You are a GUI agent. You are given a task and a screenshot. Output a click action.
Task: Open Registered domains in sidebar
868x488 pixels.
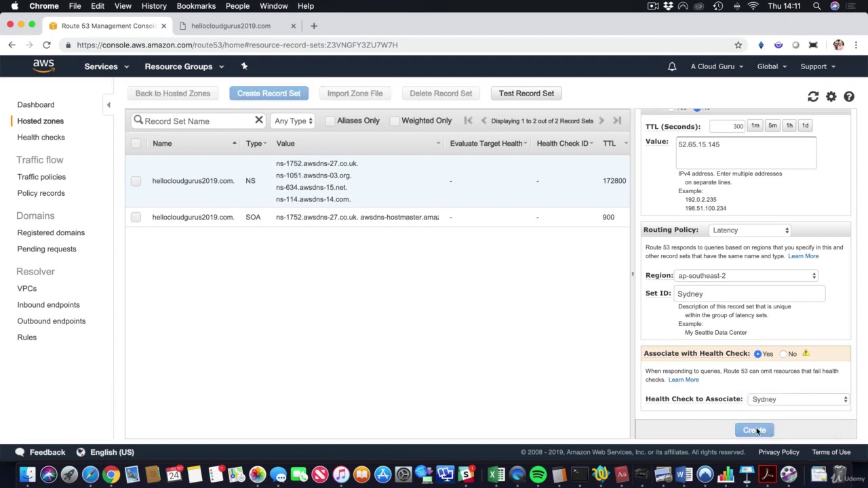click(x=51, y=232)
